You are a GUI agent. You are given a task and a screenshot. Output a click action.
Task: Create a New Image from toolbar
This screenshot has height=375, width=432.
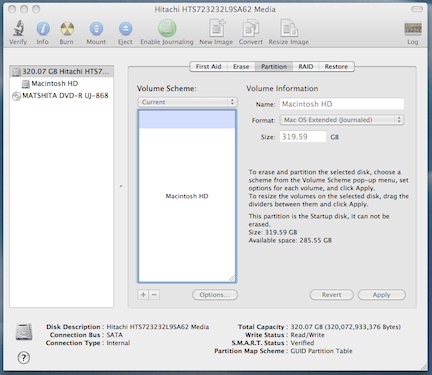click(x=217, y=28)
